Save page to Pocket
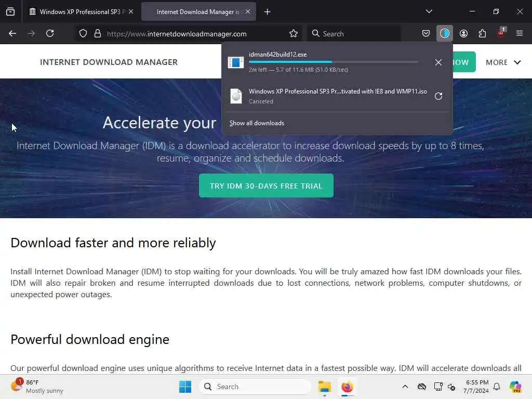This screenshot has height=399, width=532. [x=426, y=34]
